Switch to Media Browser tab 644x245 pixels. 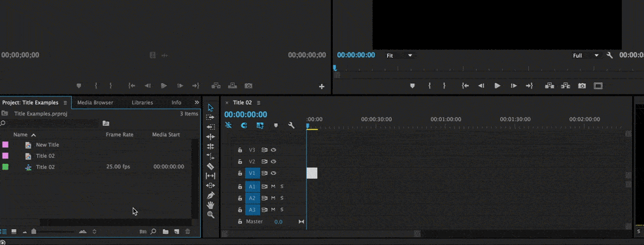[x=95, y=103]
